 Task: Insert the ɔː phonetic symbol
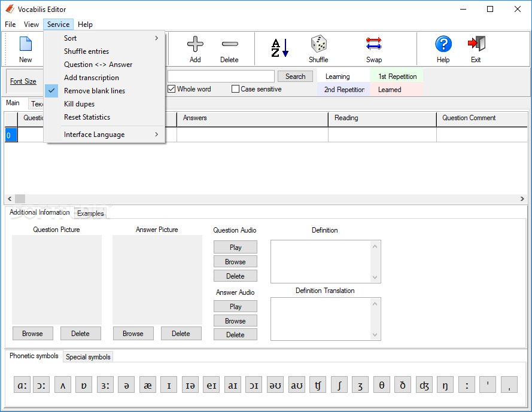41,385
